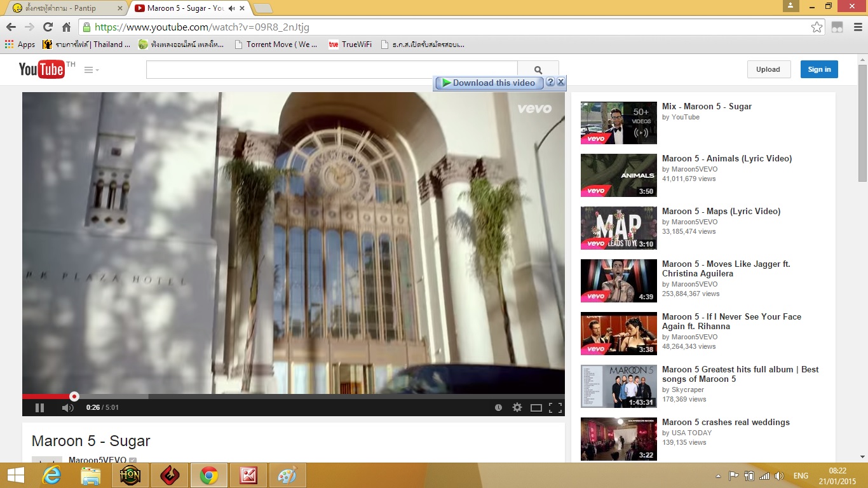The height and width of the screenshot is (488, 868).
Task: Open the Torrent Move bookmark
Action: tap(276, 44)
